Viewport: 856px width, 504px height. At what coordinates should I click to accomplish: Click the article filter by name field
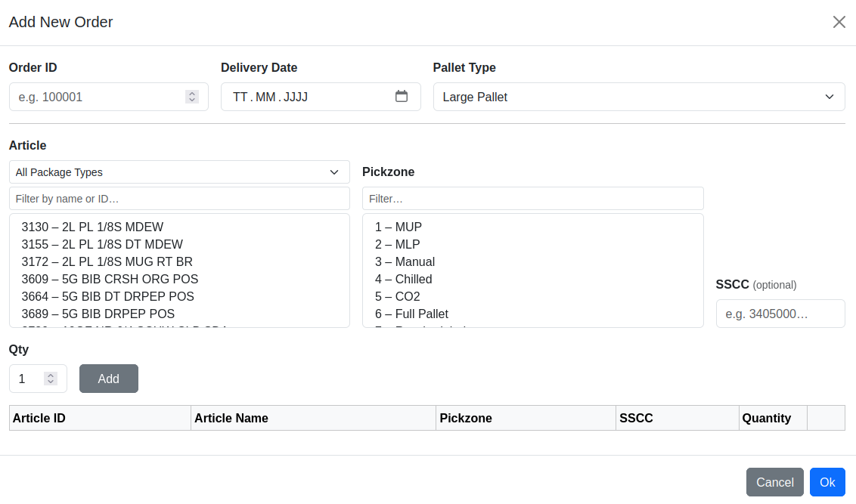[179, 199]
